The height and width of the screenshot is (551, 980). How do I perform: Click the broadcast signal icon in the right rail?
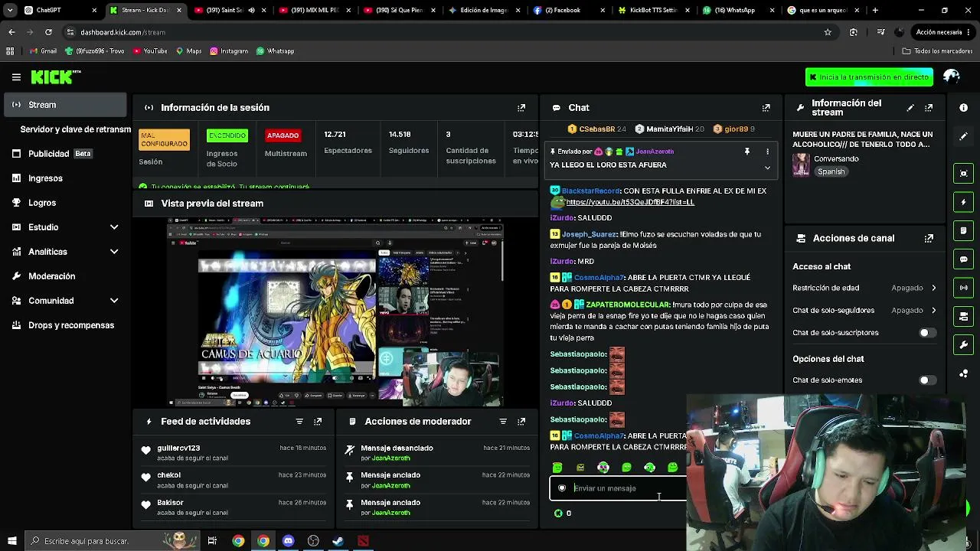tap(964, 288)
